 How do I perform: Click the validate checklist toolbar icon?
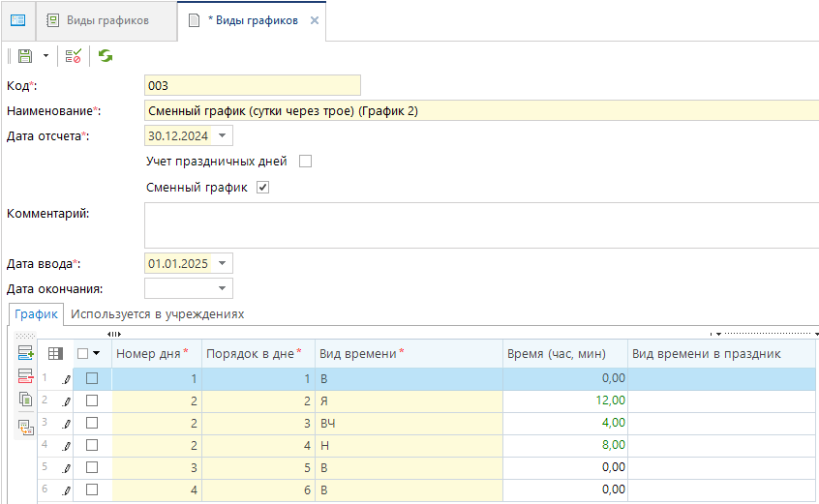pyautogui.click(x=74, y=57)
